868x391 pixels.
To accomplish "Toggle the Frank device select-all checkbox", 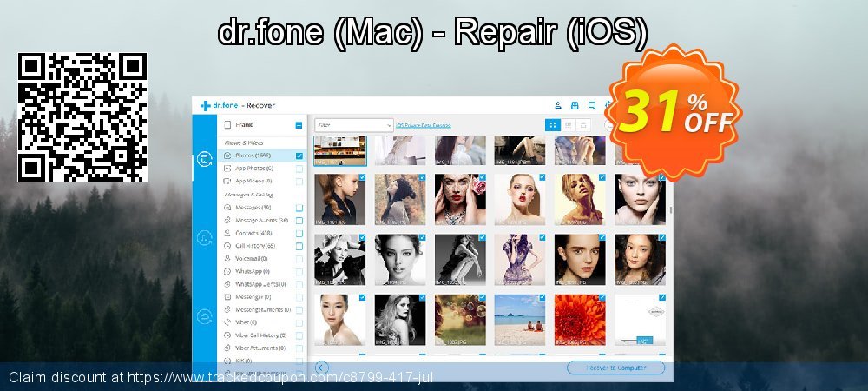I will pyautogui.click(x=299, y=125).
